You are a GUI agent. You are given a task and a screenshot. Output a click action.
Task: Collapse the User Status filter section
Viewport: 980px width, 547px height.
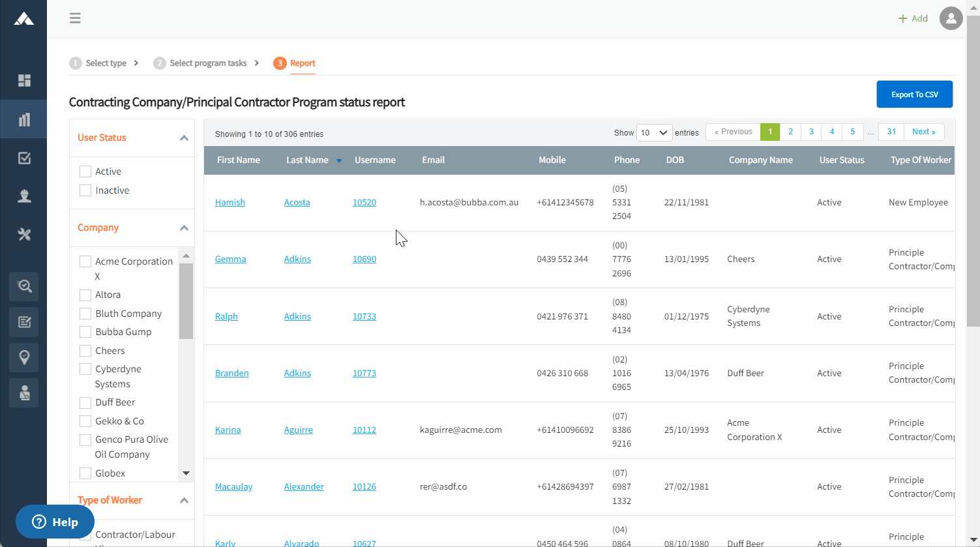pos(184,138)
